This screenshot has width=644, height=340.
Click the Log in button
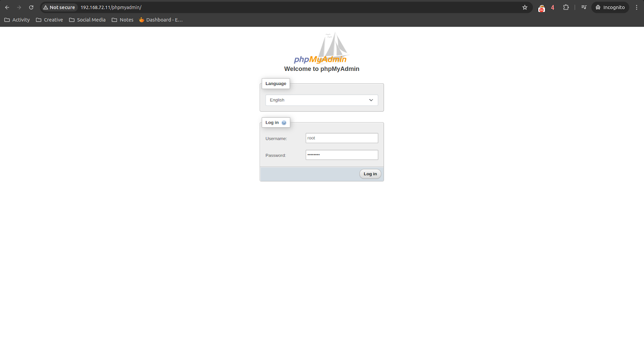pos(370,174)
